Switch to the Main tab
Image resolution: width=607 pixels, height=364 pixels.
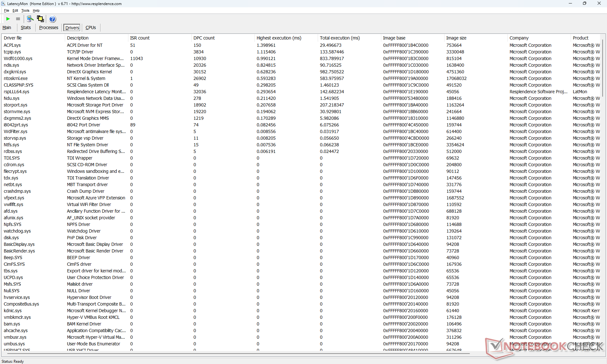pos(7,27)
